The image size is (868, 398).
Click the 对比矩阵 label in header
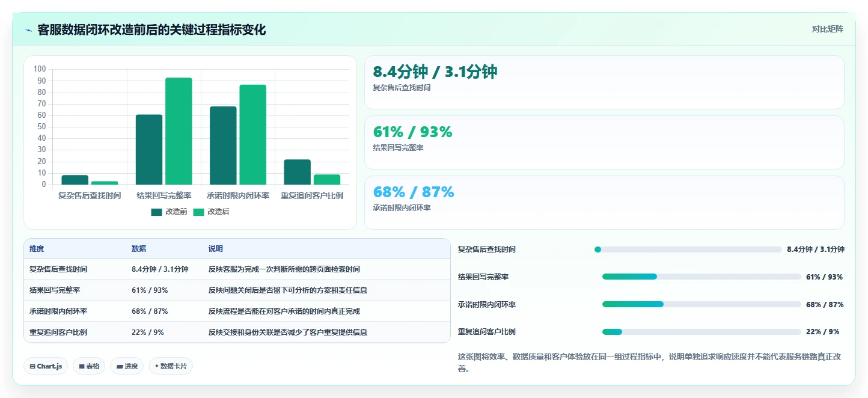tap(827, 29)
